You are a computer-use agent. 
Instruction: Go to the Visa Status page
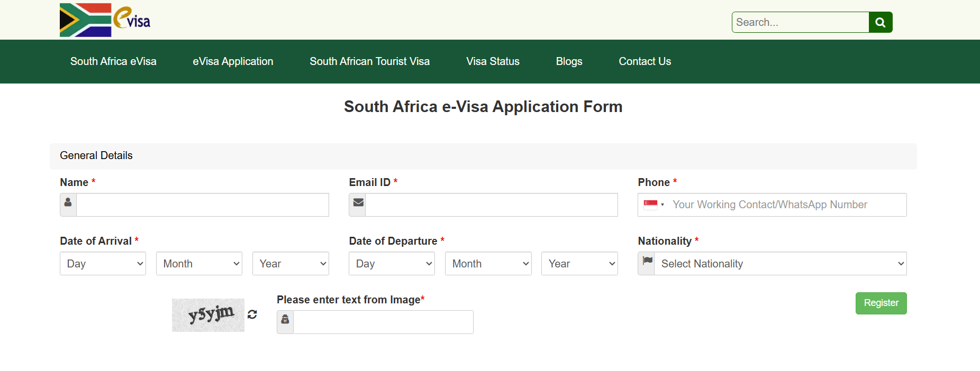493,61
